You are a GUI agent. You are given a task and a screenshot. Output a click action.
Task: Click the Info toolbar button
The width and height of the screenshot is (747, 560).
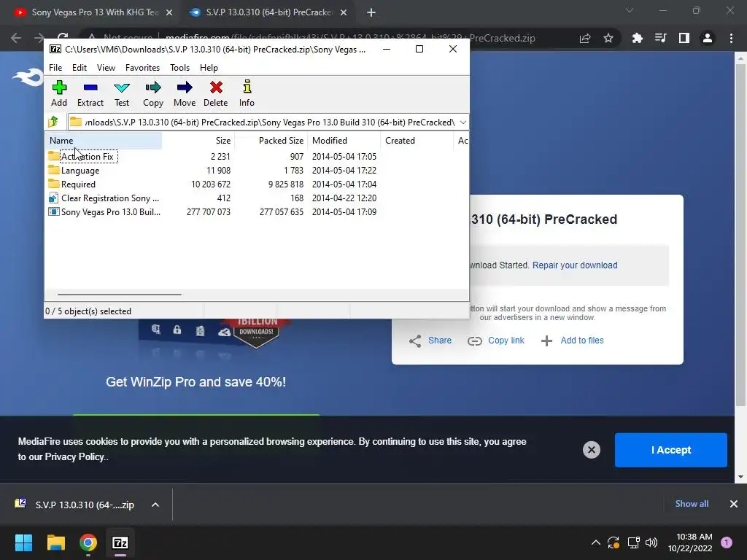[x=247, y=94]
